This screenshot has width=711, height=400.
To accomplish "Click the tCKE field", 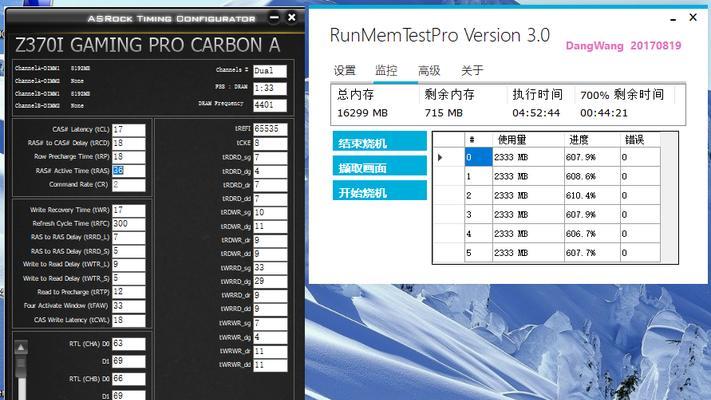I will (270, 143).
